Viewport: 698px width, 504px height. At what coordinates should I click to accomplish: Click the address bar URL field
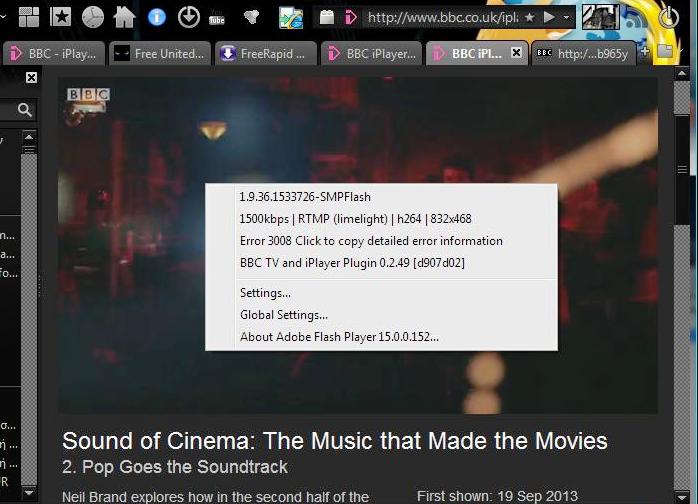(440, 17)
